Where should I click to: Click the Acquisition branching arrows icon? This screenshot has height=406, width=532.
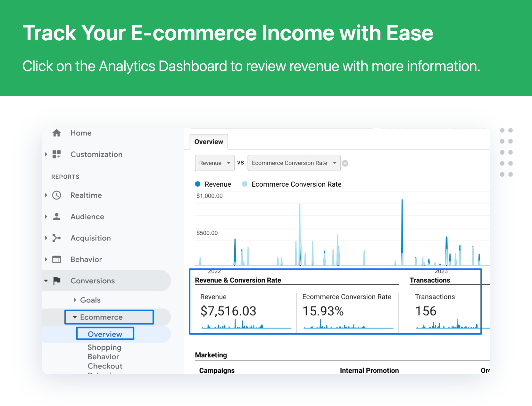[x=56, y=238]
